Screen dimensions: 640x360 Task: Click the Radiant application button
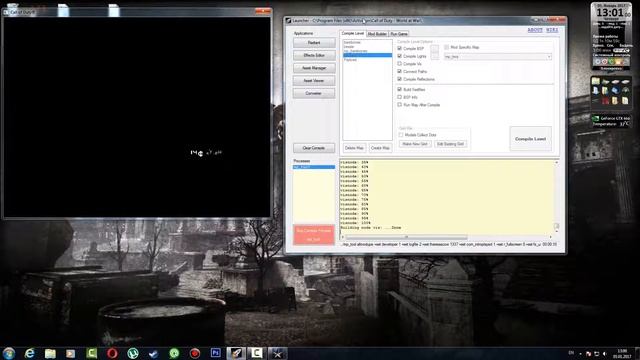click(314, 43)
